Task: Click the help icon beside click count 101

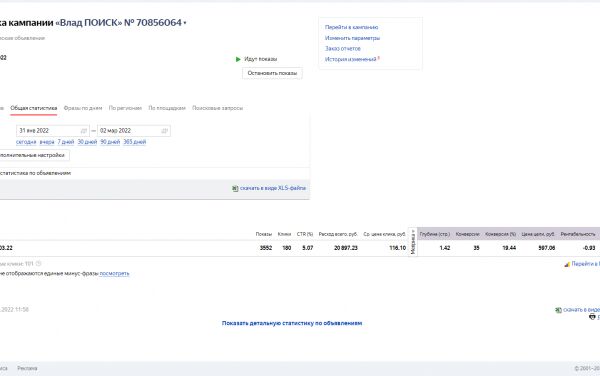Action: click(x=38, y=264)
